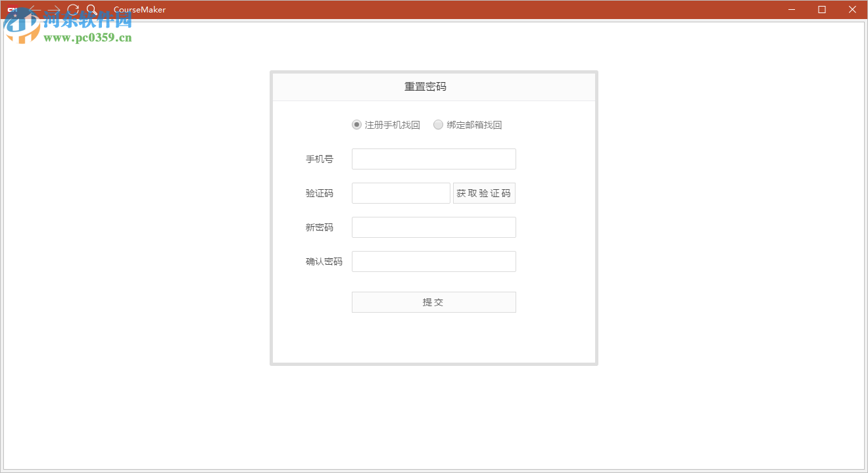The height and width of the screenshot is (473, 868).
Task: Maximize the CourseMaker window
Action: [822, 9]
